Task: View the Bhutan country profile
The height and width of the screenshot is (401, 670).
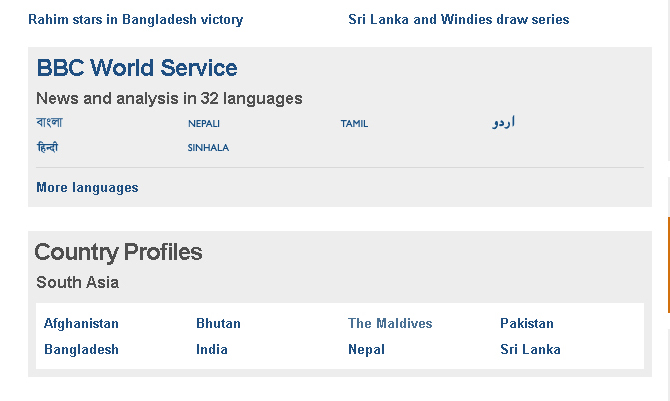Action: (x=218, y=323)
